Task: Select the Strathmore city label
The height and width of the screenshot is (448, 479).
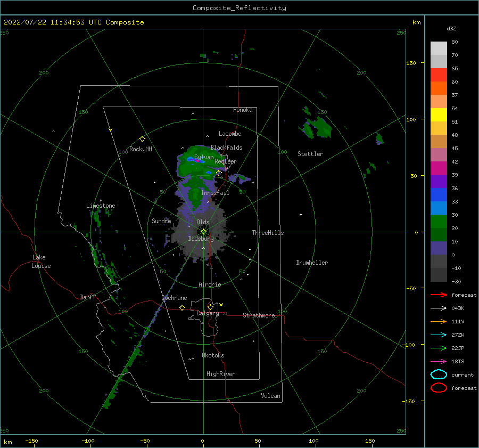Action: 259,315
